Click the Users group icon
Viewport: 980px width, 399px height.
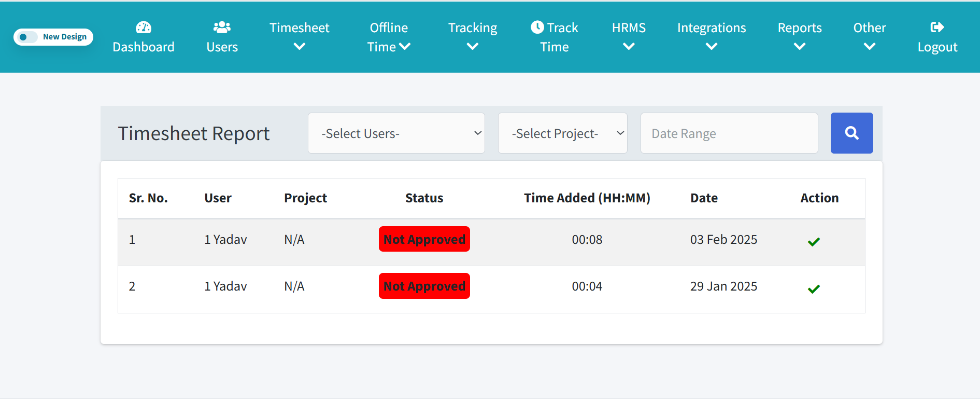pyautogui.click(x=222, y=27)
